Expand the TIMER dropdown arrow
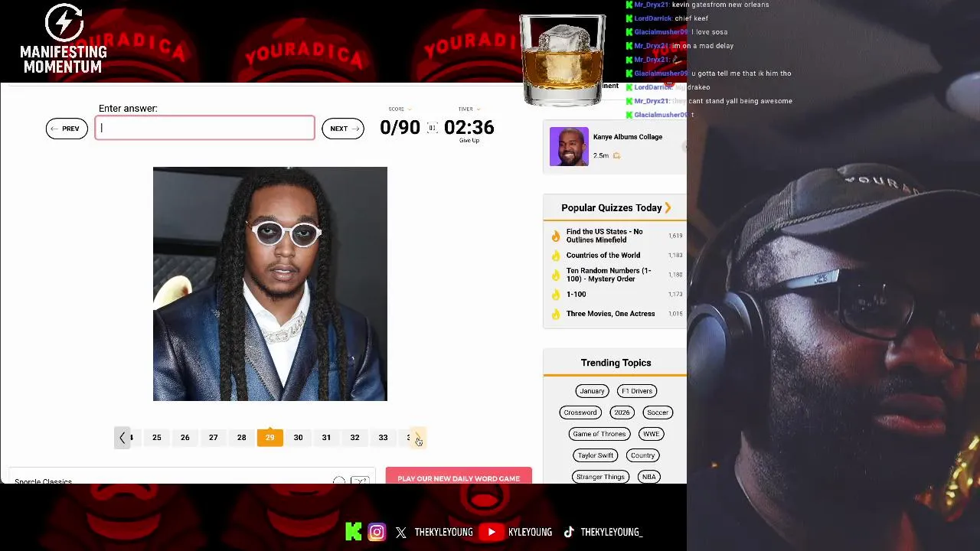The height and width of the screenshot is (551, 980). click(478, 109)
